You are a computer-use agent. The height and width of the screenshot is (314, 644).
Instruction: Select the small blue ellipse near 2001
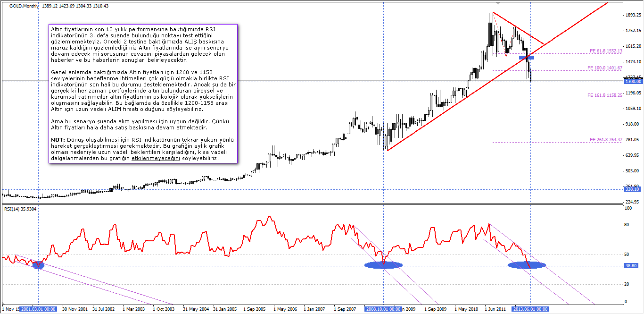point(38,265)
